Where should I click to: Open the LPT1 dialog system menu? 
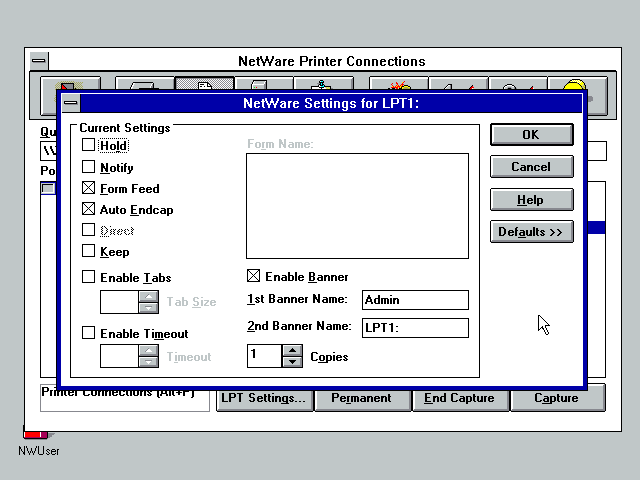71,103
